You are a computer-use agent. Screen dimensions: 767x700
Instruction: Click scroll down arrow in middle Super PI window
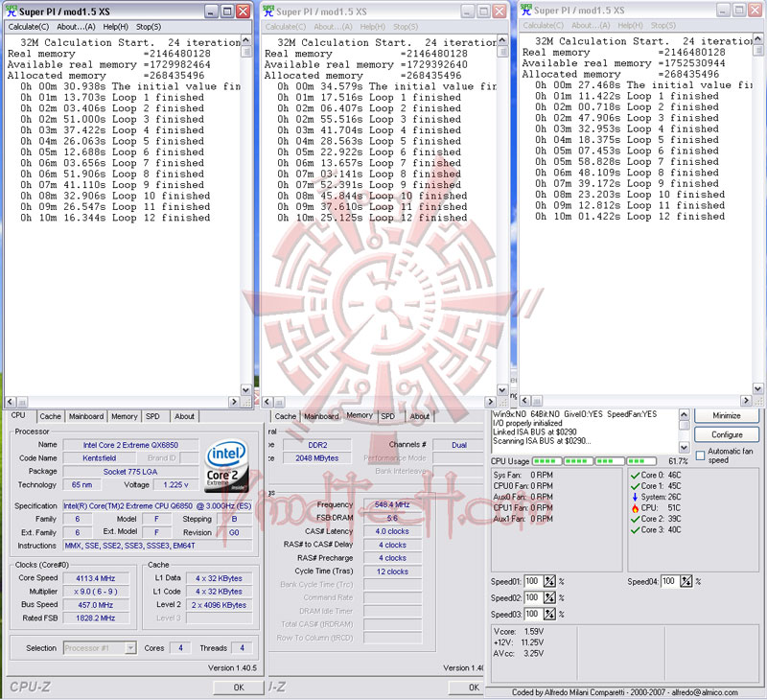pyautogui.click(x=502, y=390)
